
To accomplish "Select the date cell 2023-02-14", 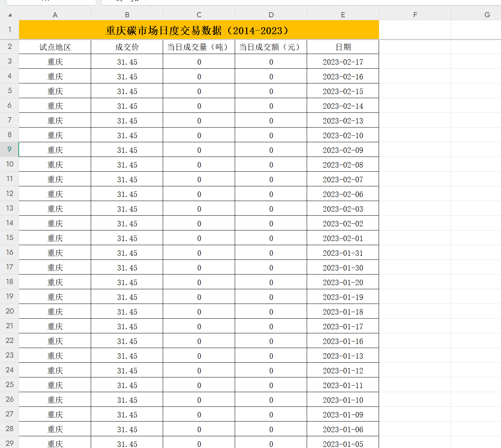I will click(343, 106).
